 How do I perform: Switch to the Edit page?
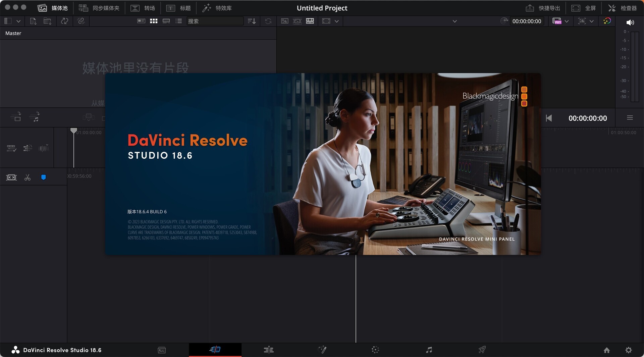coord(269,350)
